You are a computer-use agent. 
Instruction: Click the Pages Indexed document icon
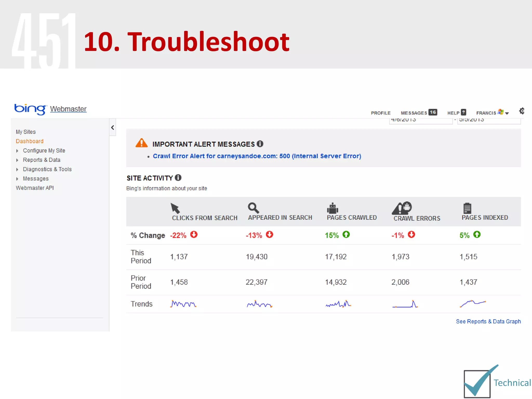click(467, 208)
